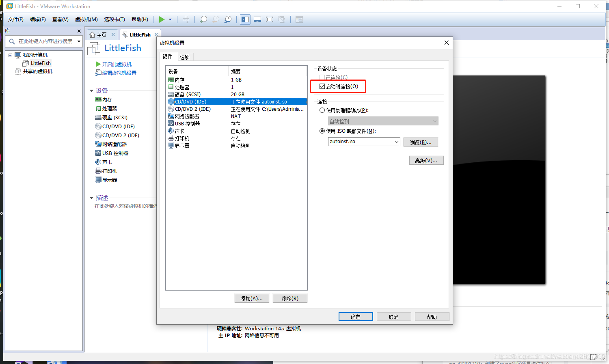Select 声卡 row in hardware list

point(236,131)
